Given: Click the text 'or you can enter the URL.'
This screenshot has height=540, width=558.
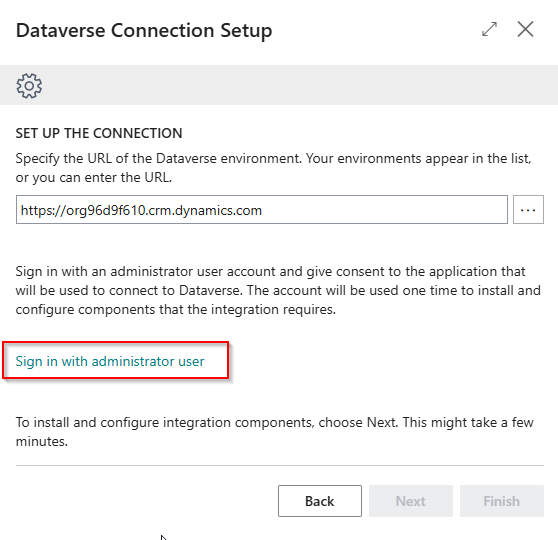Looking at the screenshot, I should click(x=94, y=177).
